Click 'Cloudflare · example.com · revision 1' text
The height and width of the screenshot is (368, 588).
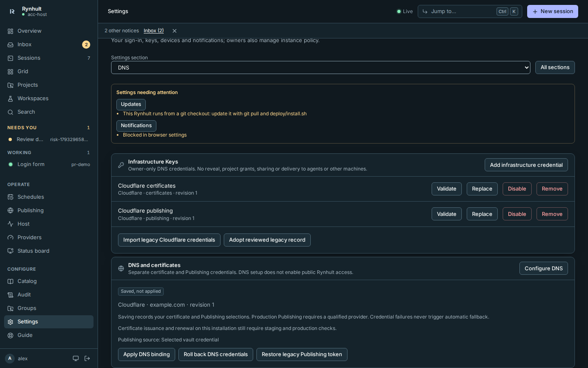click(166, 305)
